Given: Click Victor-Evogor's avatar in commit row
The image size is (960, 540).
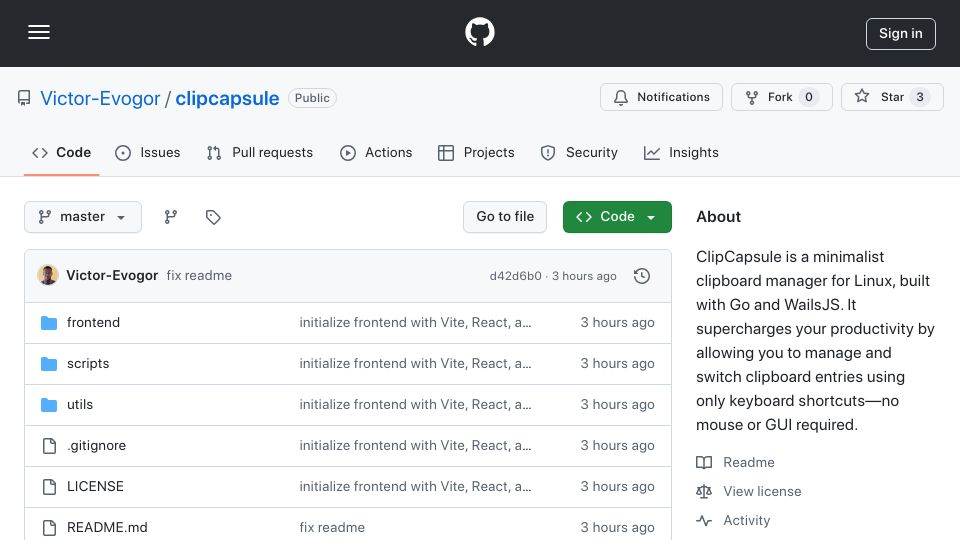Looking at the screenshot, I should click(x=48, y=276).
